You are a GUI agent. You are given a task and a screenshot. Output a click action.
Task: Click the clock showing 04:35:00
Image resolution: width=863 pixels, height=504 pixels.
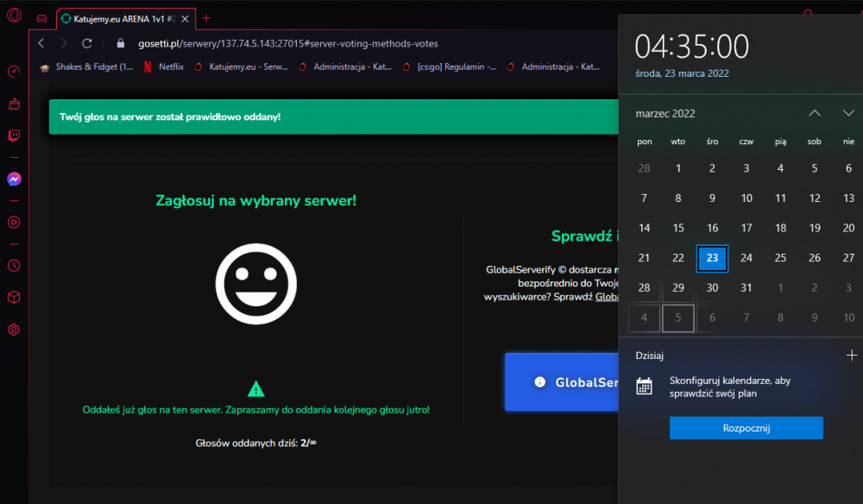click(692, 47)
